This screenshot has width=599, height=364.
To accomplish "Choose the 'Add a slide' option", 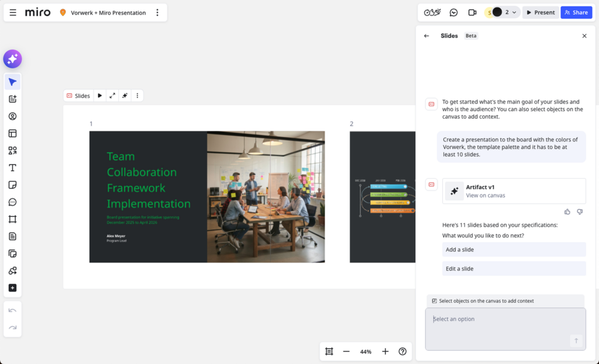I will coord(514,249).
